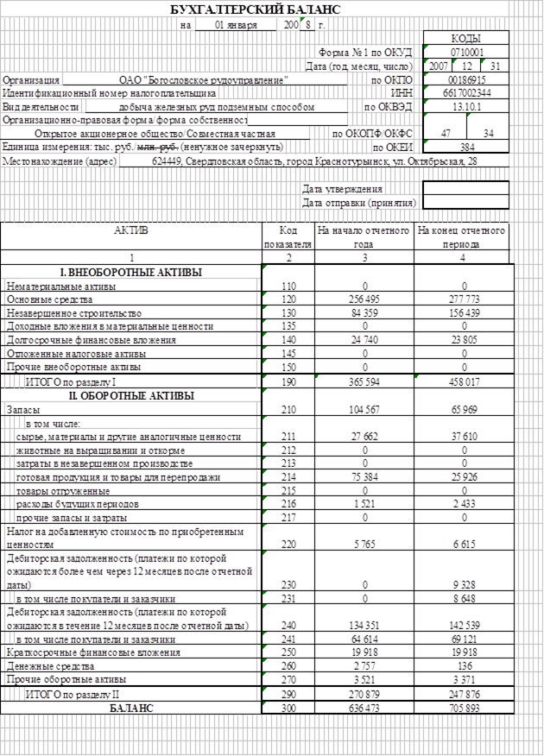Image resolution: width=544 pixels, height=756 pixels.
Task: Select the title БУХГАЛТЕРСКИЙ БАЛАНС
Action: 256,9
